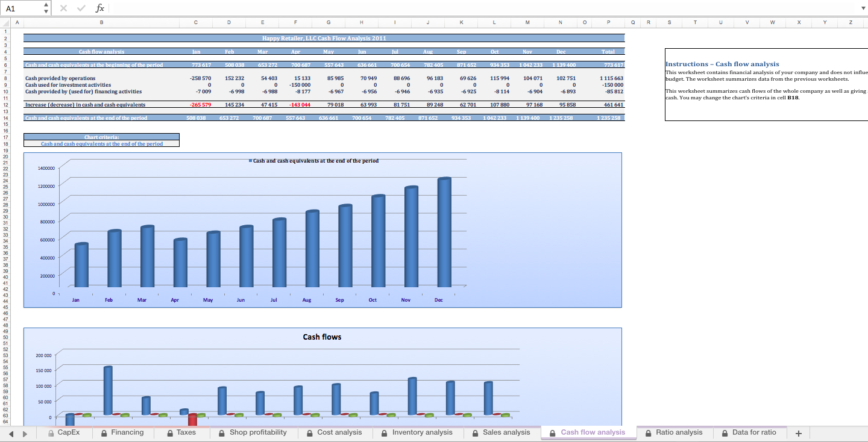Click the lock icon on CapEx tab
The image size is (868, 442).
point(52,432)
